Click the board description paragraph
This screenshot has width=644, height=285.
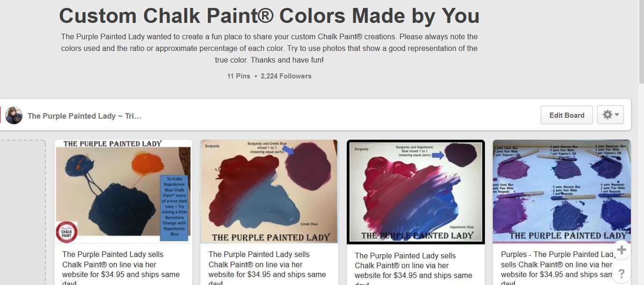coord(269,48)
